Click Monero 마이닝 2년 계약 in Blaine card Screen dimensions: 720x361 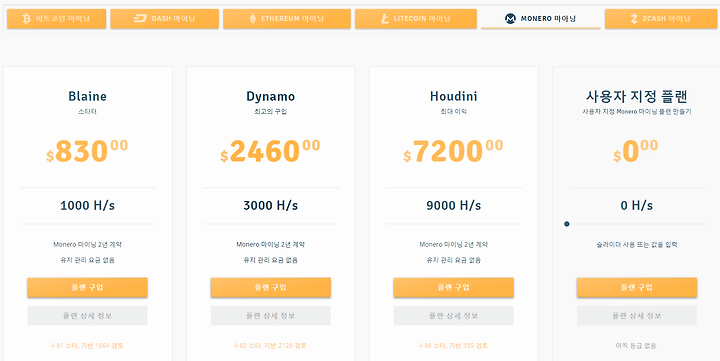pyautogui.click(x=87, y=245)
